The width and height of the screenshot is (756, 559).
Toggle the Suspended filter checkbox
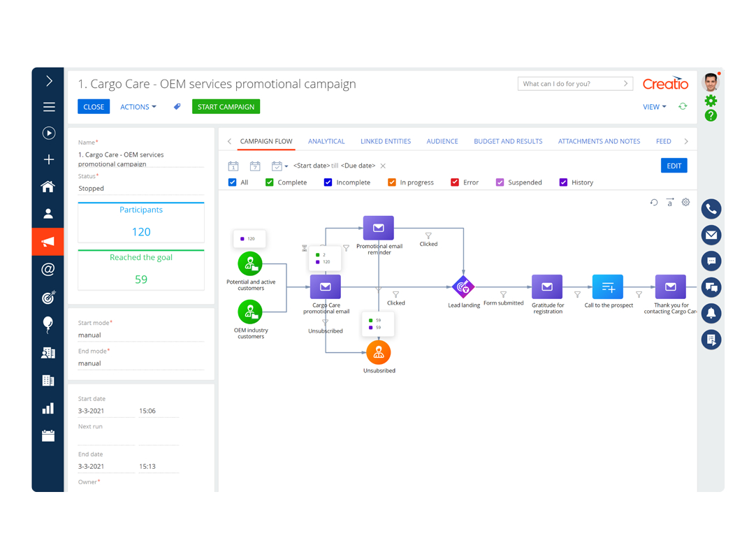500,182
